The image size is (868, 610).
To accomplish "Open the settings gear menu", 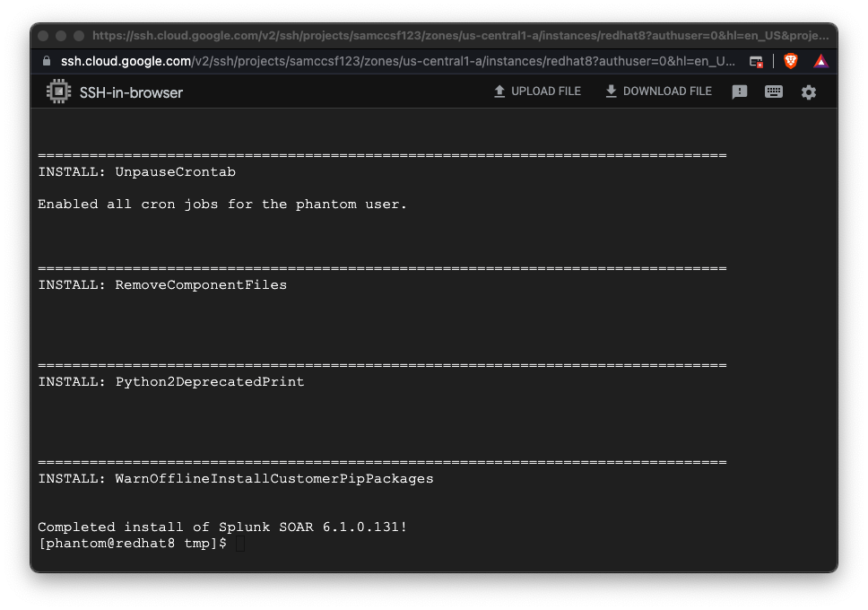I will [809, 91].
